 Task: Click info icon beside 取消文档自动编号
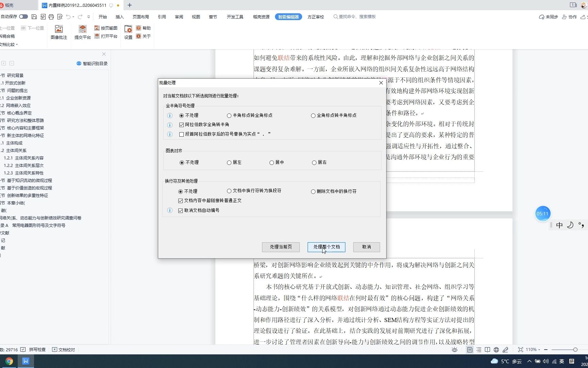pyautogui.click(x=170, y=211)
